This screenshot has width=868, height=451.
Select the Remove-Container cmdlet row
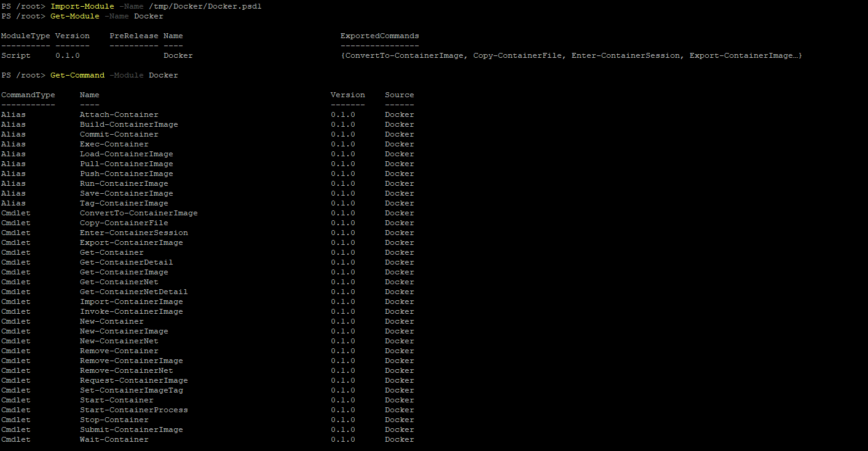coord(119,350)
